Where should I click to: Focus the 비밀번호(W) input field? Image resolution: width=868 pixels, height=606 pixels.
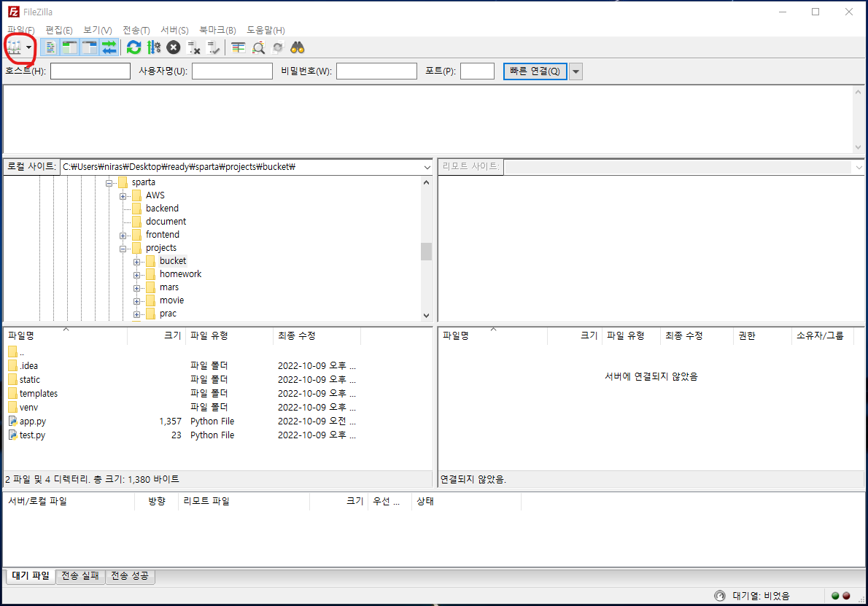[376, 71]
